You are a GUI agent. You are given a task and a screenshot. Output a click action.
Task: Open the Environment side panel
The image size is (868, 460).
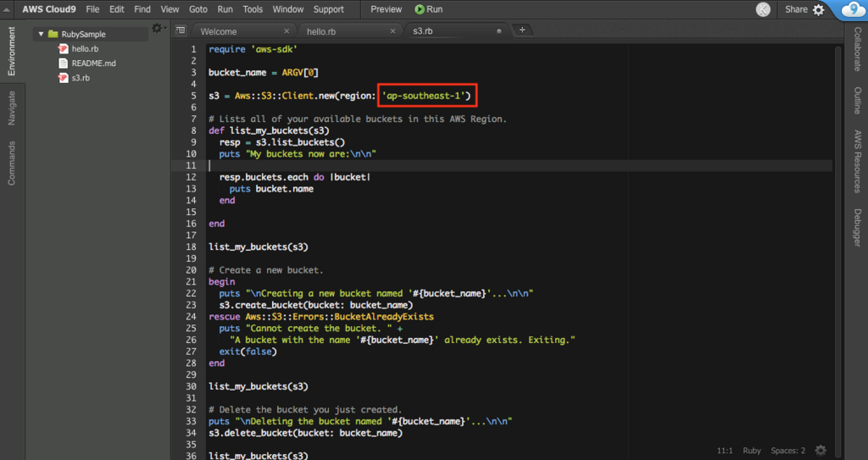(x=12, y=51)
